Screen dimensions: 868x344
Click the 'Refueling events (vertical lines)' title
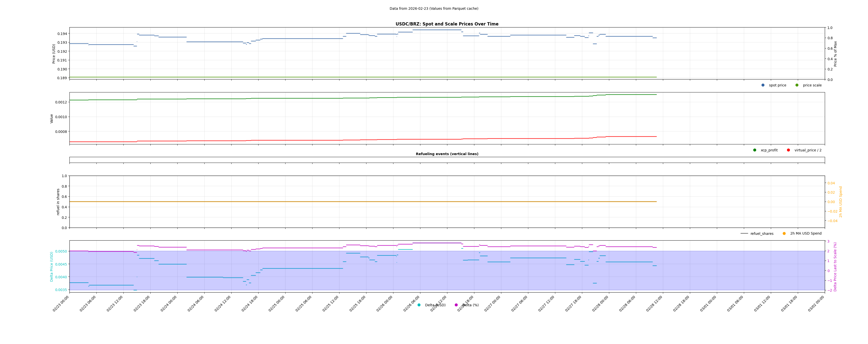[447, 154]
